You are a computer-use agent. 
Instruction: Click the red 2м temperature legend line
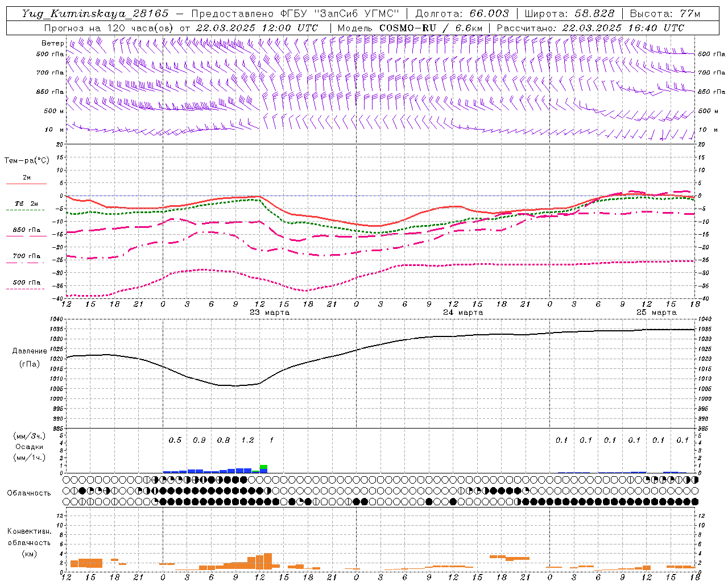[x=26, y=183]
